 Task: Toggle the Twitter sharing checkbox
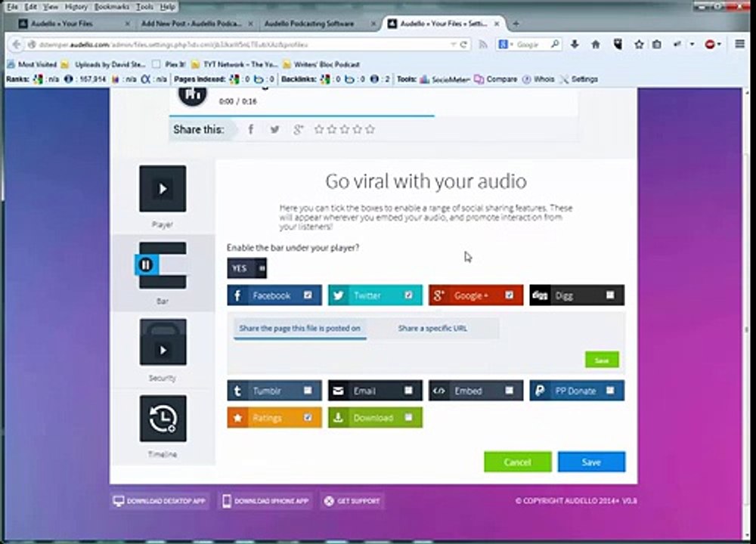tap(408, 295)
